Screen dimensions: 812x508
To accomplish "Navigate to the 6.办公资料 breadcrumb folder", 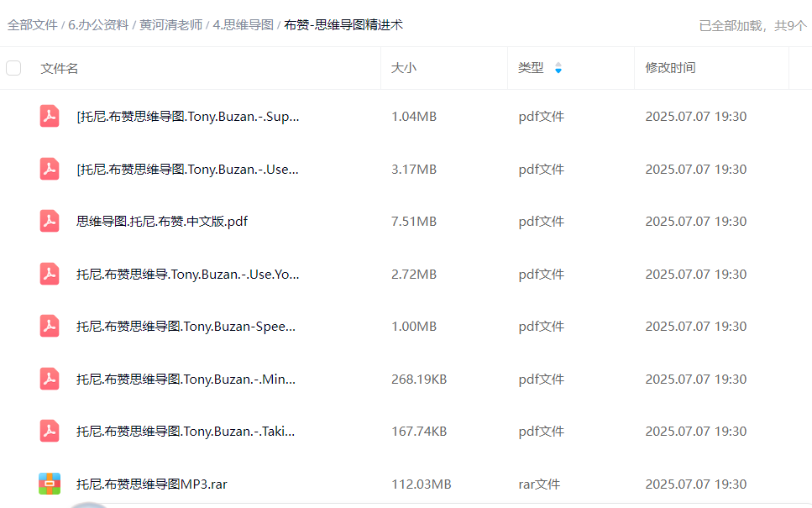I will [x=98, y=25].
